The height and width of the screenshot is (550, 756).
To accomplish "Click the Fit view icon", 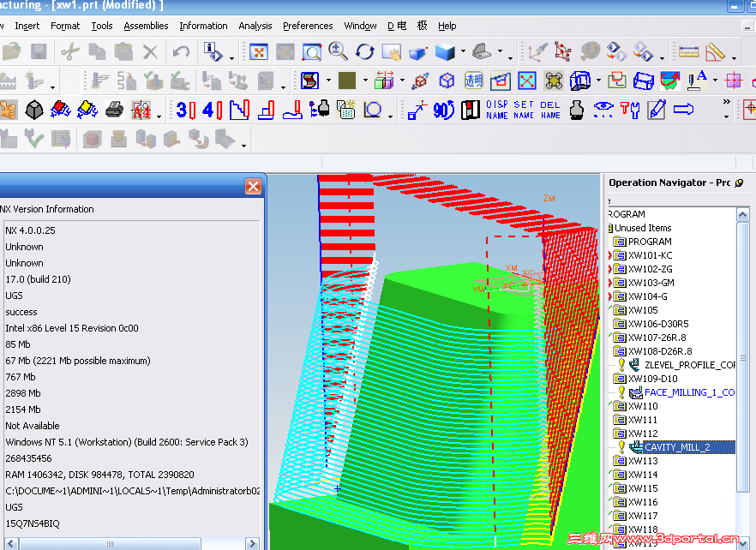I will [x=259, y=52].
